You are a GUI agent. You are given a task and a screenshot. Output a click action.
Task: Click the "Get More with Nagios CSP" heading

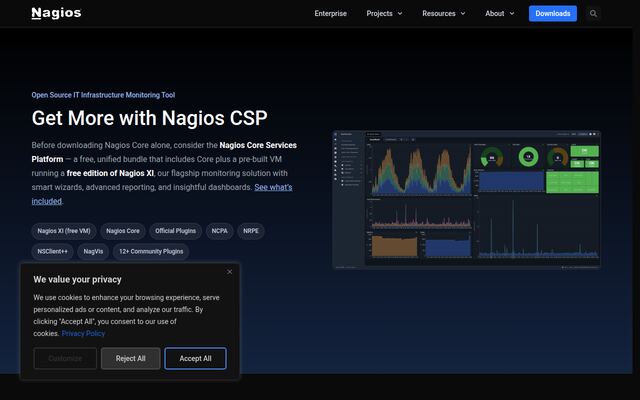(149, 118)
